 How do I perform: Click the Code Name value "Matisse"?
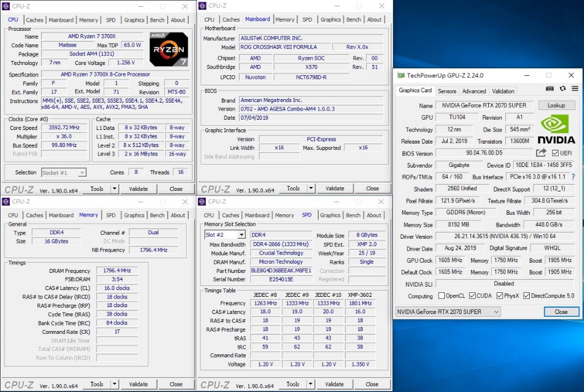[67, 45]
